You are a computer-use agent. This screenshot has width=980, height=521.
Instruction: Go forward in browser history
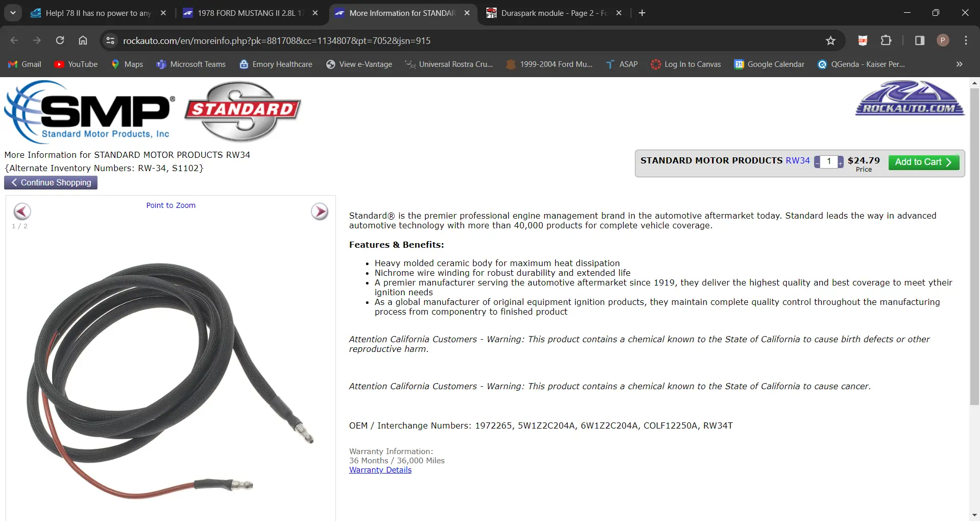[37, 40]
